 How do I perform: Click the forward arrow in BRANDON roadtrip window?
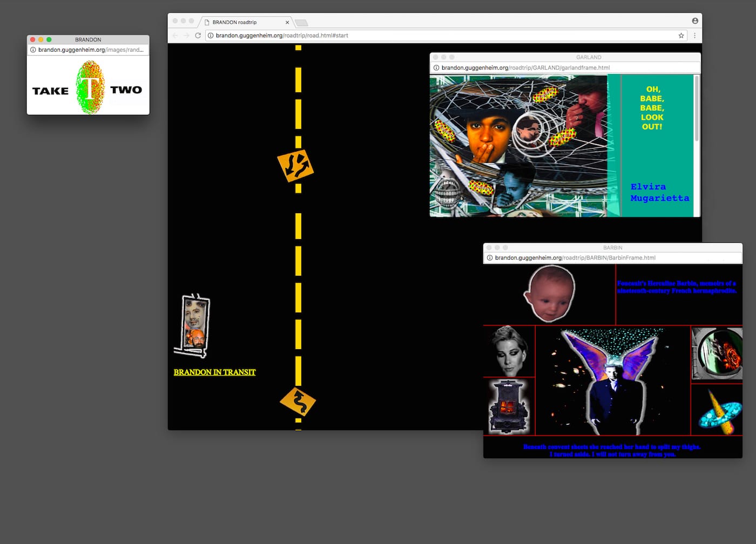[x=186, y=36]
